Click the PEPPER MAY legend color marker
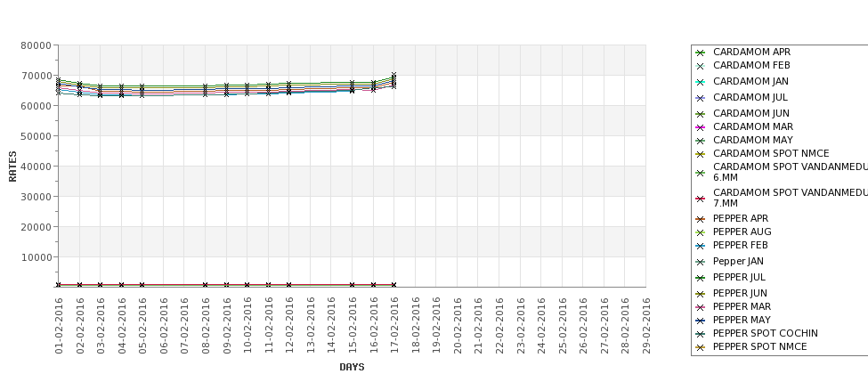This screenshot has height=382, width=868. coord(700,321)
